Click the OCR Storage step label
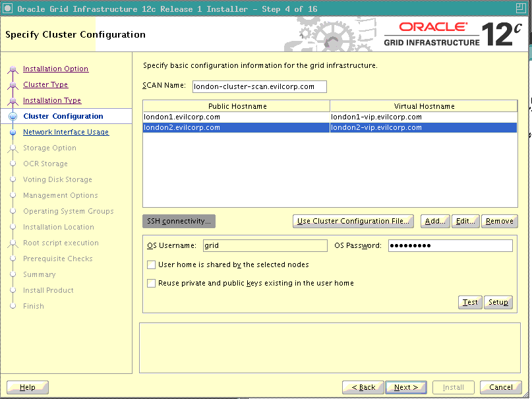 click(45, 164)
